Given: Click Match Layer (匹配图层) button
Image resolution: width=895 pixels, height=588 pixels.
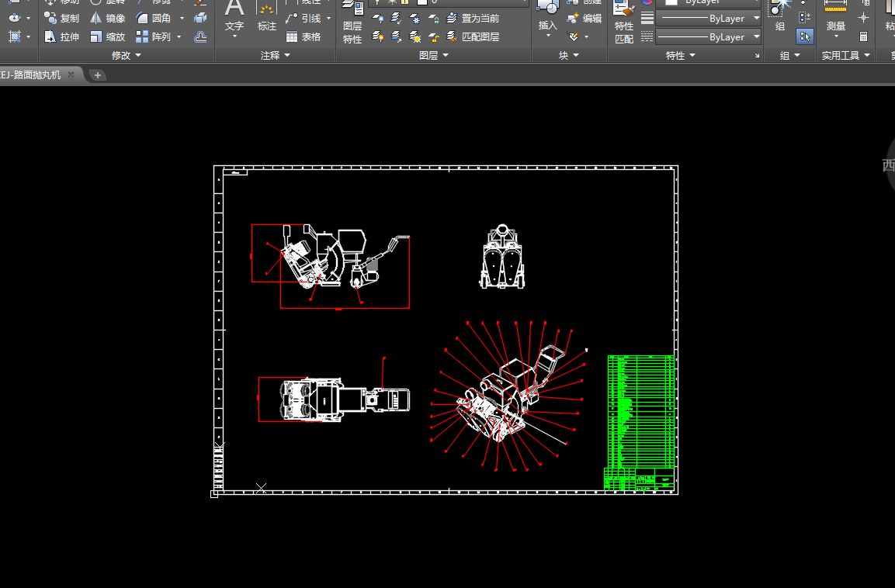Looking at the screenshot, I should point(473,37).
